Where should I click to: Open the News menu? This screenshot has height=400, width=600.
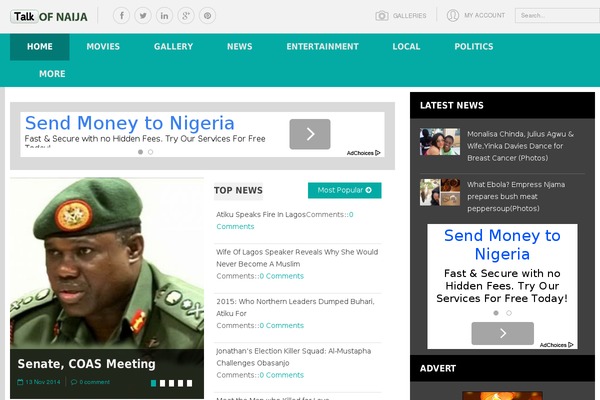[240, 47]
